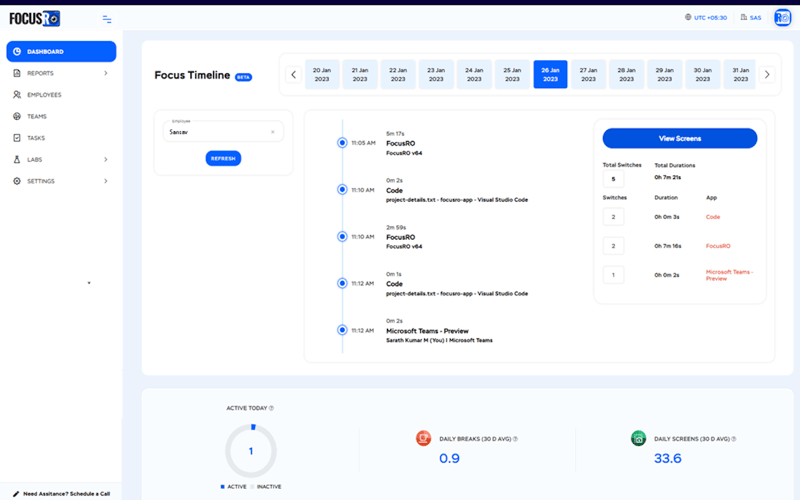The height and width of the screenshot is (500, 800).
Task: Click the Dashboard clock icon
Action: pyautogui.click(x=17, y=52)
